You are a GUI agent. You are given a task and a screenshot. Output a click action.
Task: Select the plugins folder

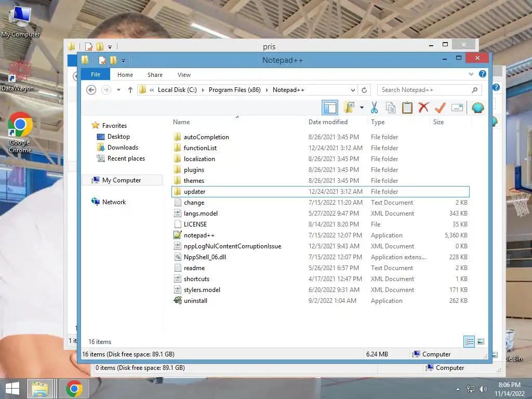320,170
